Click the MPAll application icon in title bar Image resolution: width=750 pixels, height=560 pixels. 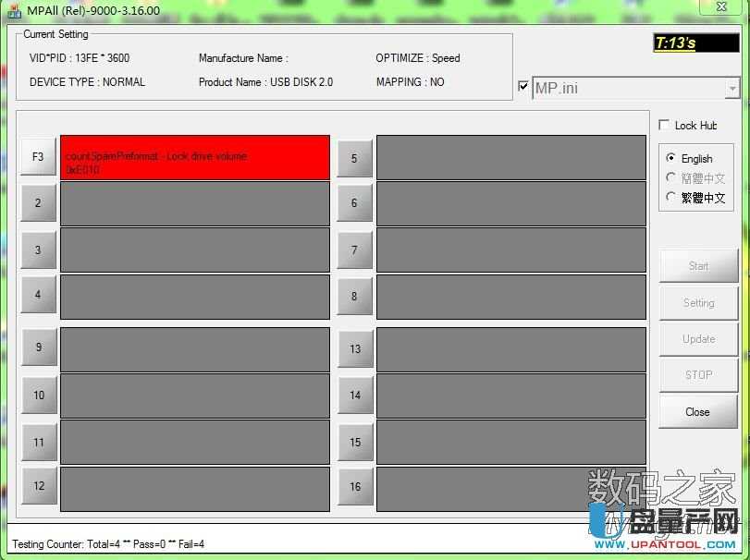pos(14,10)
